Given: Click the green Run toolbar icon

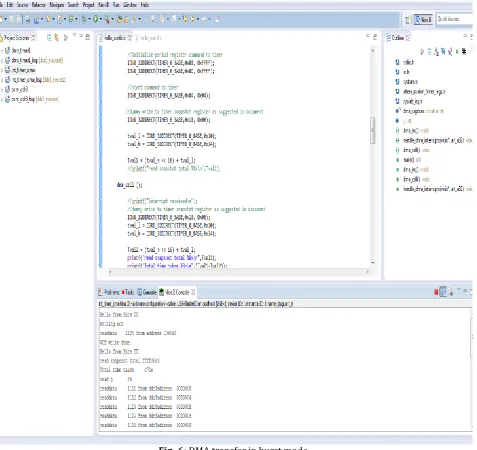Looking at the screenshot, I should [95, 19].
